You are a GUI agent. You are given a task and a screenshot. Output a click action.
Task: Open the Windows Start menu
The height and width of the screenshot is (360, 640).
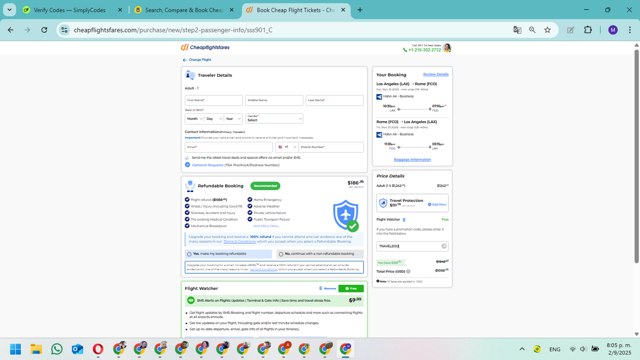(x=16, y=349)
